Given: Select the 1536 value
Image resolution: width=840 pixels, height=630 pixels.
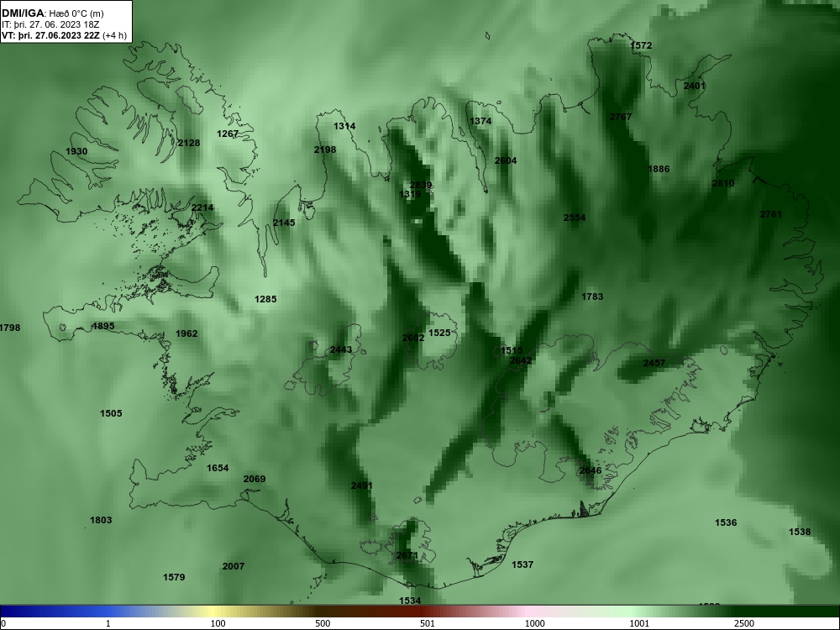Looking at the screenshot, I should click(x=727, y=522).
